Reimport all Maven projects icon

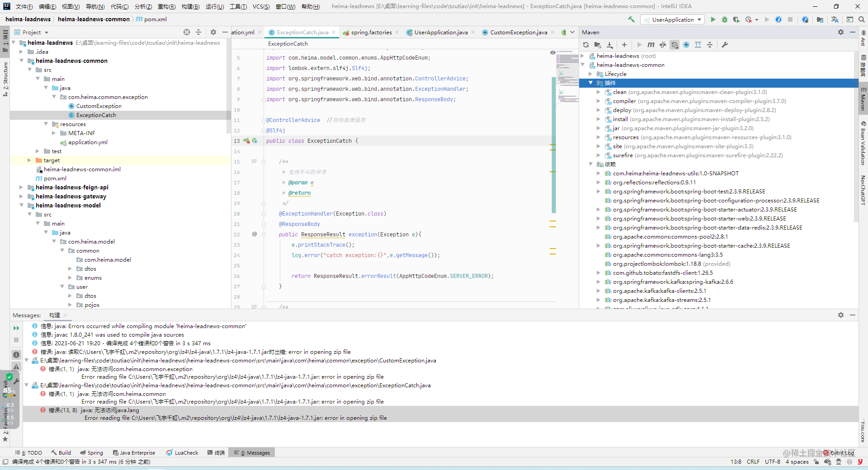click(586, 45)
